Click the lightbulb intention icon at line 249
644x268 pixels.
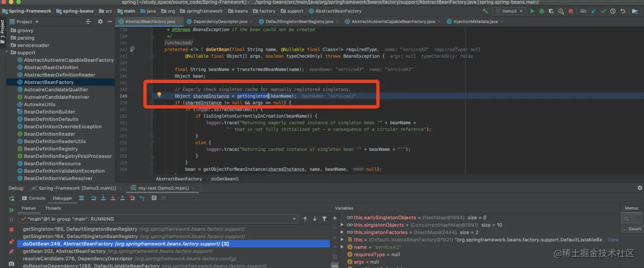(x=159, y=95)
